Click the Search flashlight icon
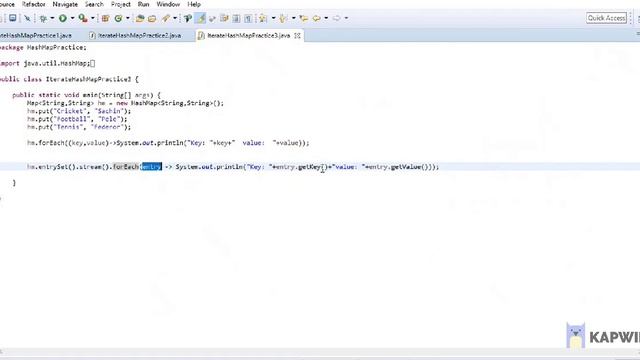 click(166, 18)
